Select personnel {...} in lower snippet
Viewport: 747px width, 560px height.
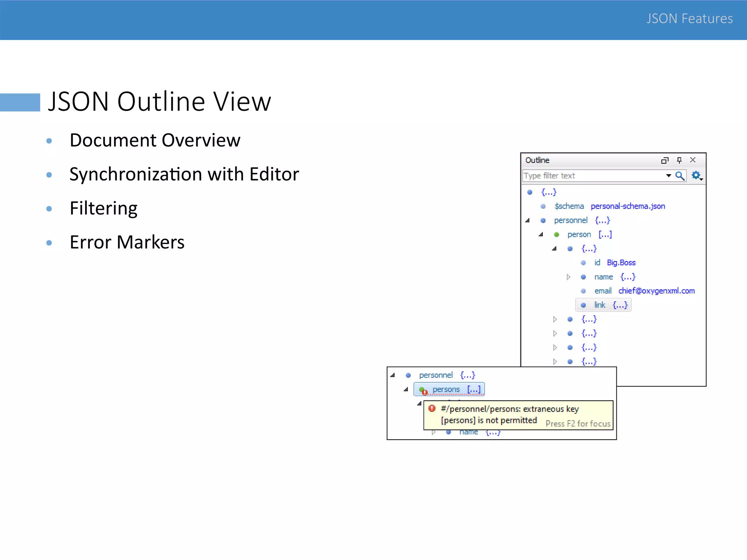(x=447, y=375)
